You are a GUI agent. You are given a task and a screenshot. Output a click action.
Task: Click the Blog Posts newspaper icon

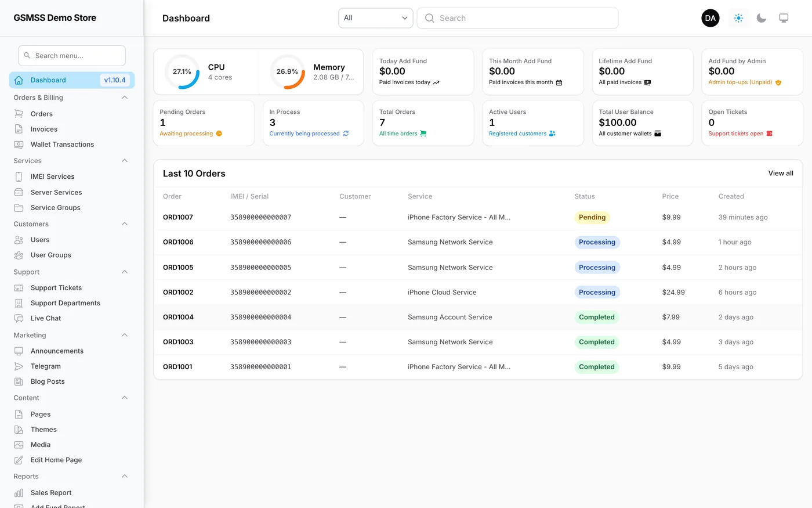(19, 381)
